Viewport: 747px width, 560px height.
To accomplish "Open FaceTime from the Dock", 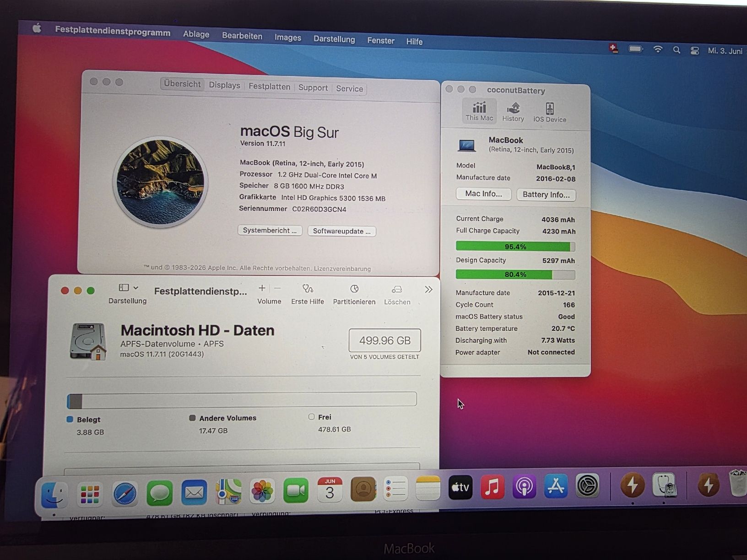I will coord(296,491).
